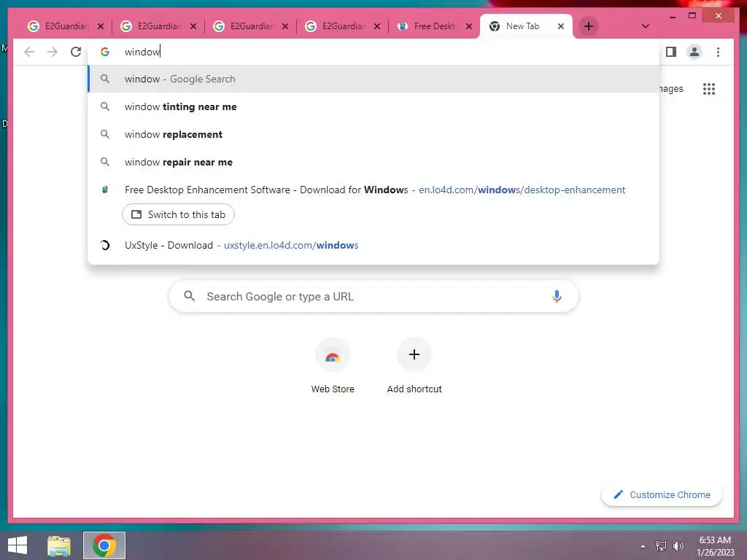
Task: Click the Search Google or type a URL box
Action: pyautogui.click(x=373, y=296)
